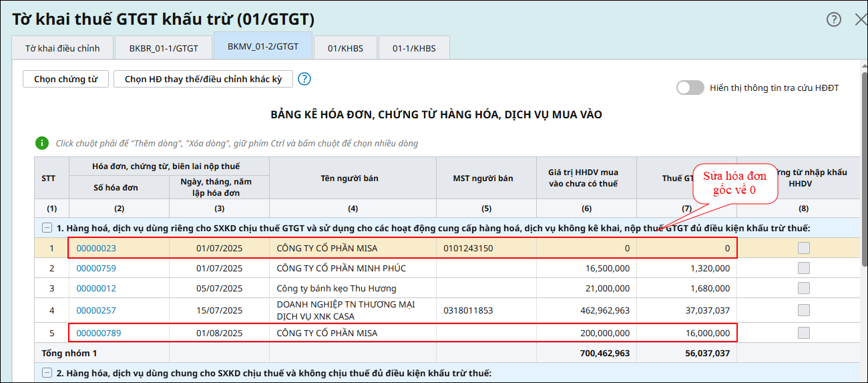Check the box for invoice 00000257 row
868x383 pixels.
click(804, 310)
